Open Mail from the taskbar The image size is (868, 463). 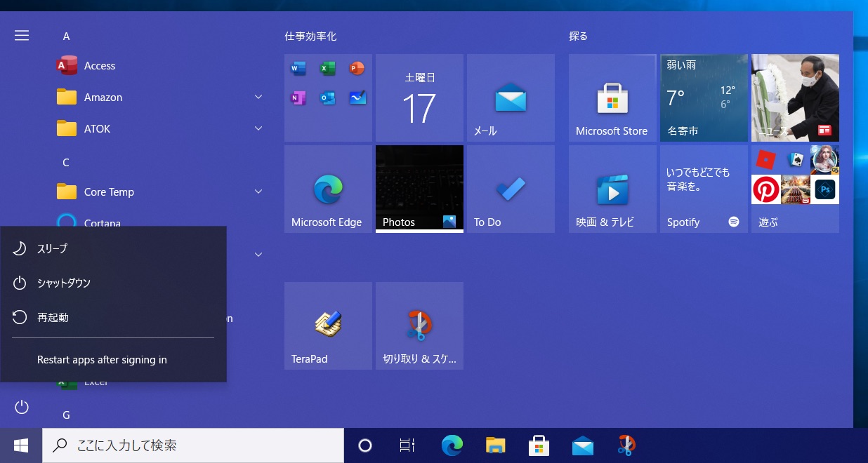point(582,445)
